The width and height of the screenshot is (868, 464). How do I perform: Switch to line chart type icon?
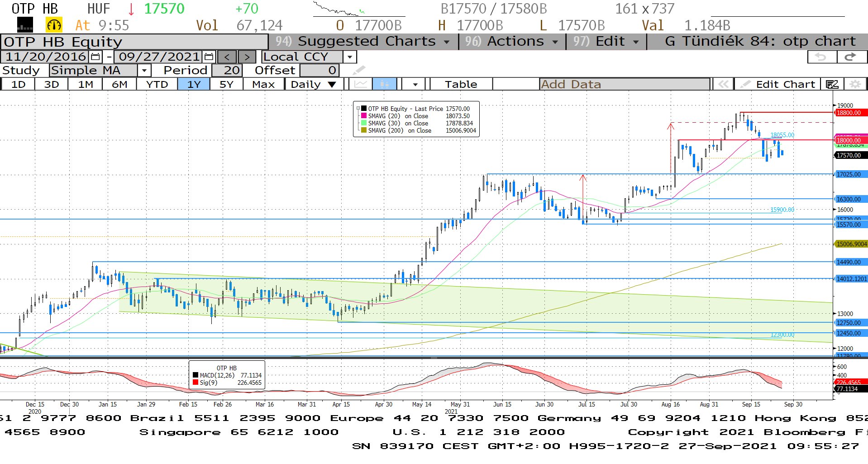[361, 84]
